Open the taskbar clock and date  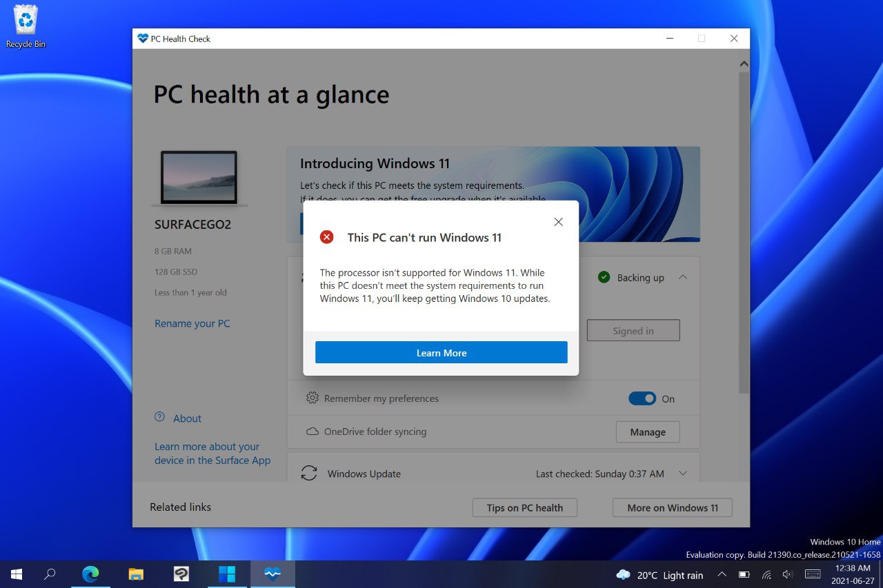point(853,574)
